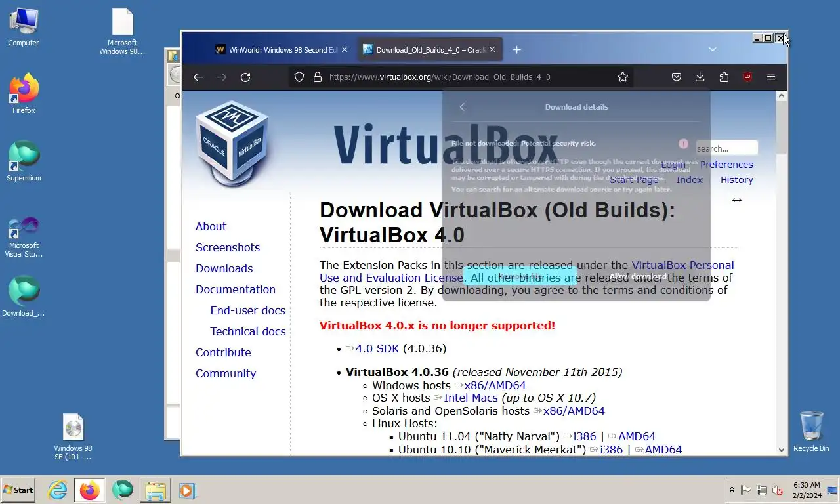Image resolution: width=840 pixels, height=504 pixels.
Task: Click the padlock site info icon
Action: pos(318,77)
